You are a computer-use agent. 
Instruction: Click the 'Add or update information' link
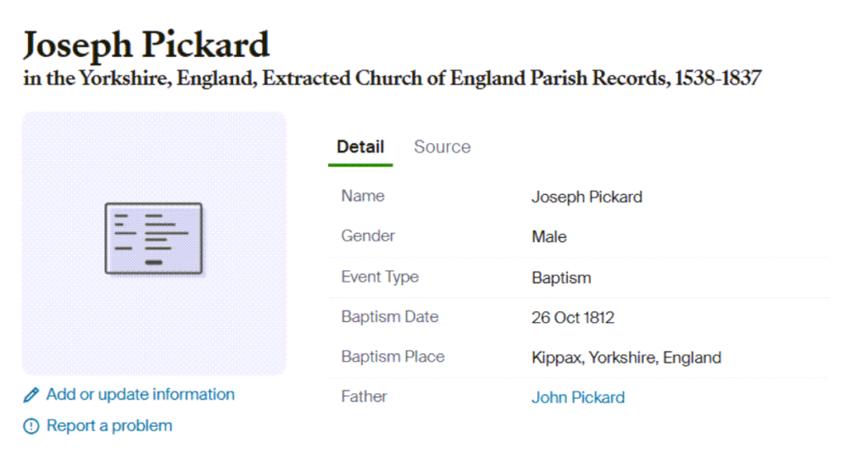click(140, 395)
